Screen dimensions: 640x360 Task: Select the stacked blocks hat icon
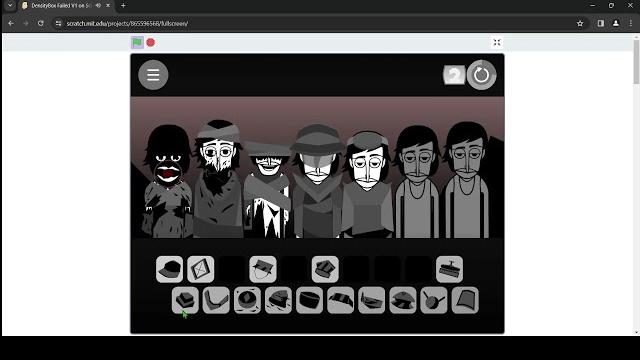185,300
